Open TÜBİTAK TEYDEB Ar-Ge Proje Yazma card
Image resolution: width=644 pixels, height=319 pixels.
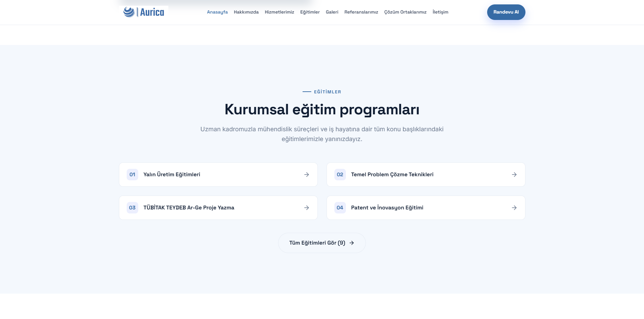coord(218,208)
